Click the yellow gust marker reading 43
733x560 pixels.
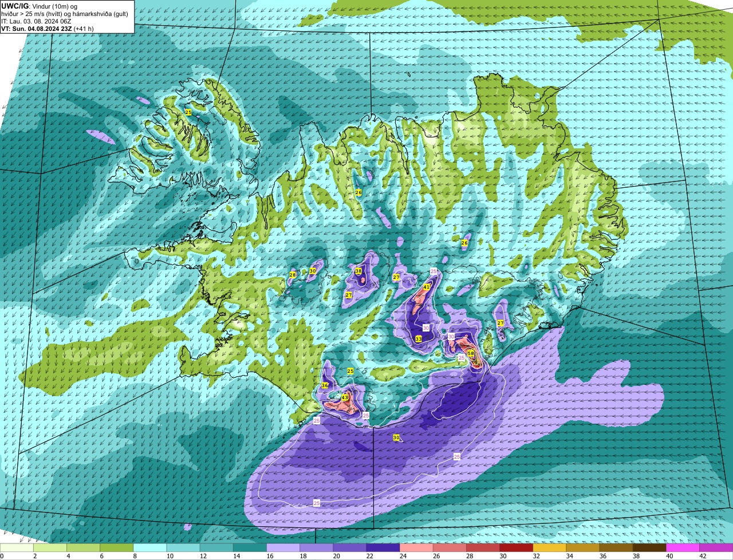point(345,397)
